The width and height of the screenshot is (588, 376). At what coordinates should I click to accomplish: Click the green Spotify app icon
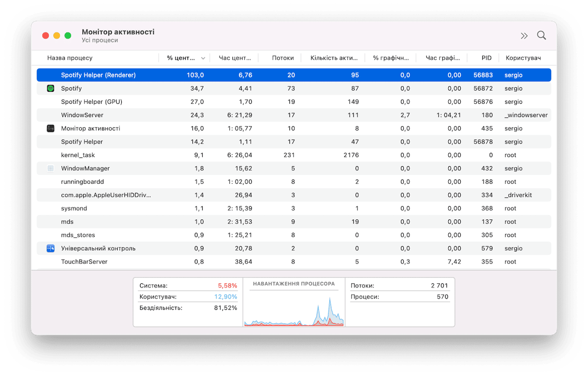(51, 88)
